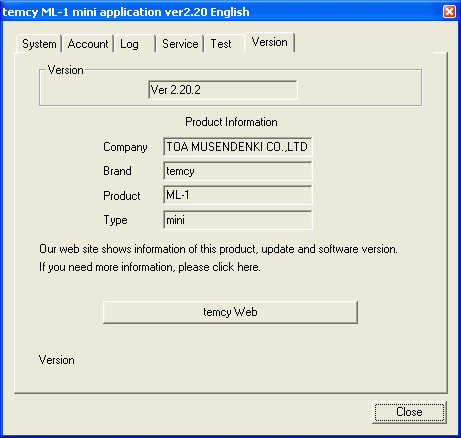The image size is (461, 438).
Task: Click the Company name field
Action: coord(238,147)
